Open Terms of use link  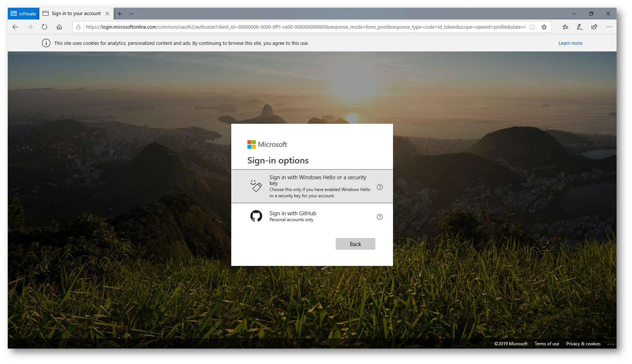coord(547,344)
